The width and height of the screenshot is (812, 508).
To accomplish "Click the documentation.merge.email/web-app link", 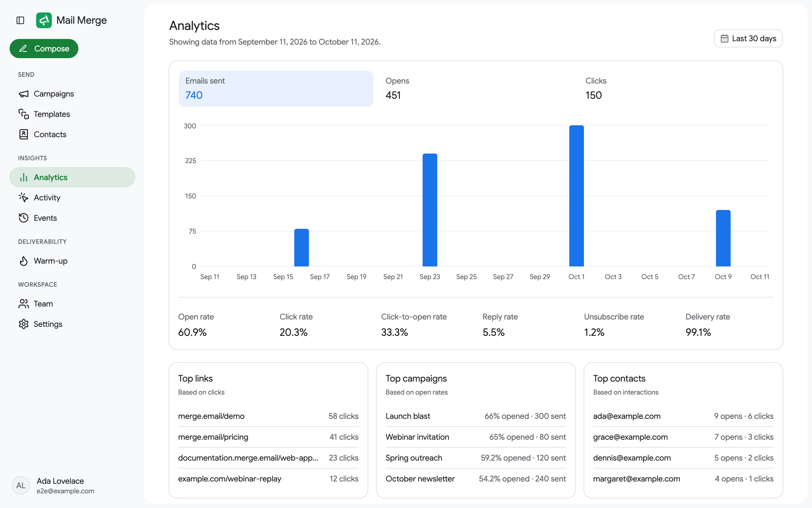I will click(x=248, y=458).
